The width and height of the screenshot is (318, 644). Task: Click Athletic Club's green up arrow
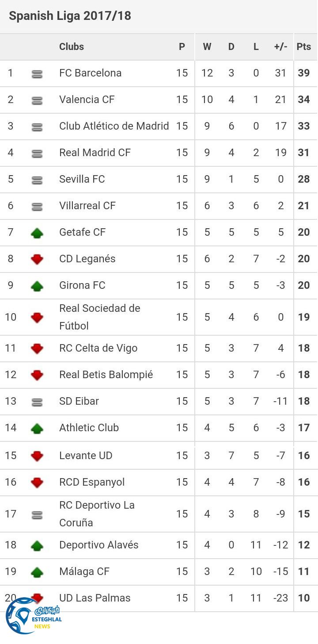point(37,428)
